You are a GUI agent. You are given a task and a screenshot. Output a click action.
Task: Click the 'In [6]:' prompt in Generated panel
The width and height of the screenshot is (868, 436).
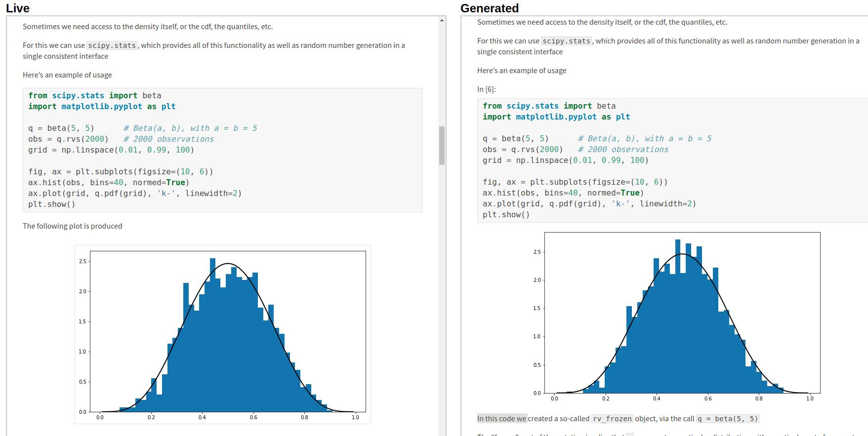click(487, 89)
